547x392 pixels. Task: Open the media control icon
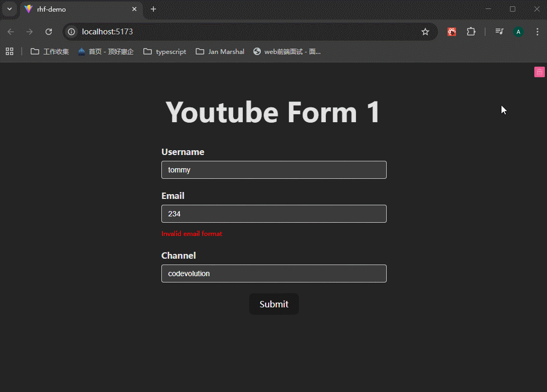[499, 32]
